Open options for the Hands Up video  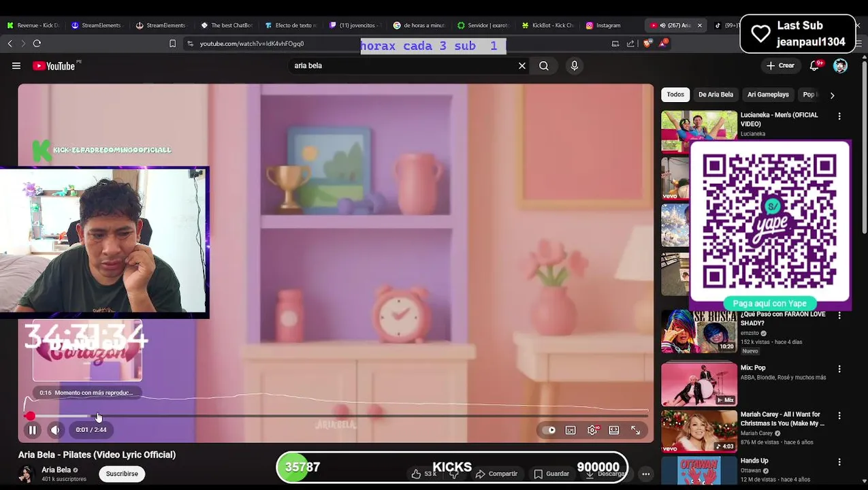point(839,461)
